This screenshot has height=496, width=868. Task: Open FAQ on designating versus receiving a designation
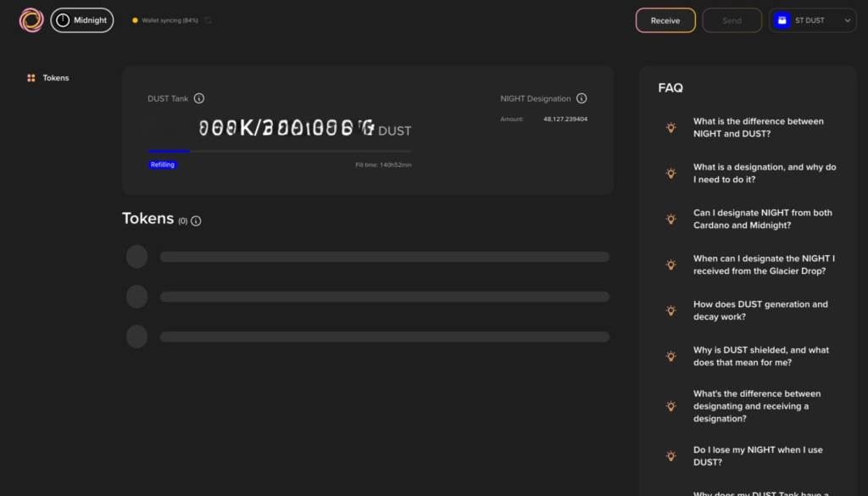(x=756, y=406)
